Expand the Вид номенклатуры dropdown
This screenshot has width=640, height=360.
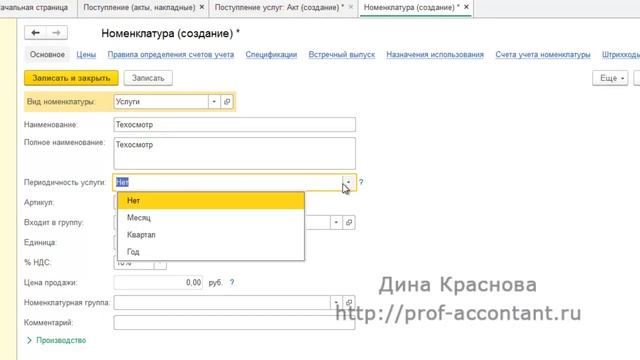pyautogui.click(x=214, y=102)
